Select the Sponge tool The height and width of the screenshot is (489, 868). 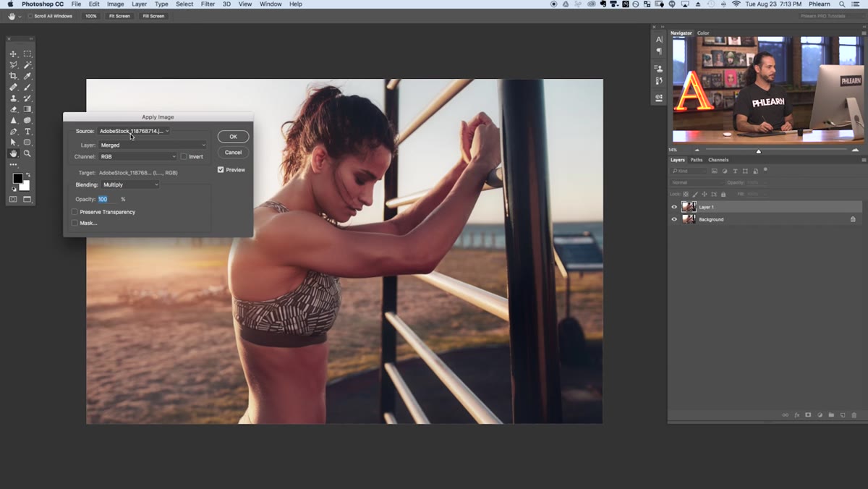click(x=27, y=120)
